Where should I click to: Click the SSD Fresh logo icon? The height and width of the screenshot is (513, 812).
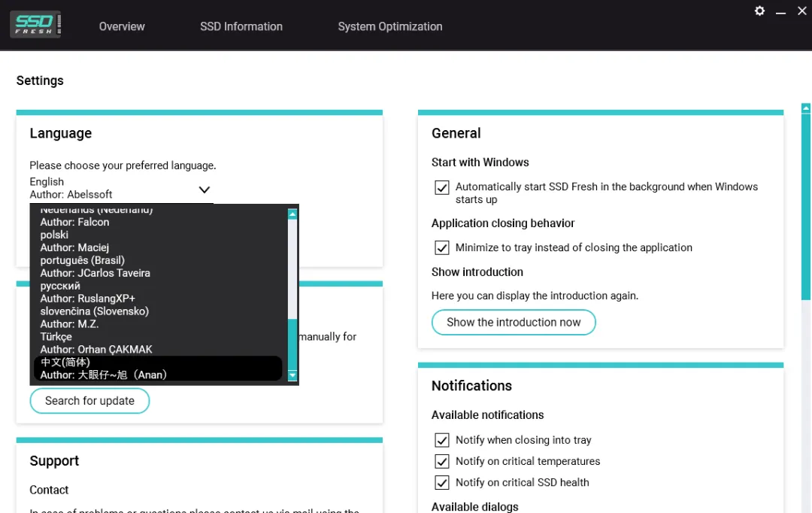point(35,24)
